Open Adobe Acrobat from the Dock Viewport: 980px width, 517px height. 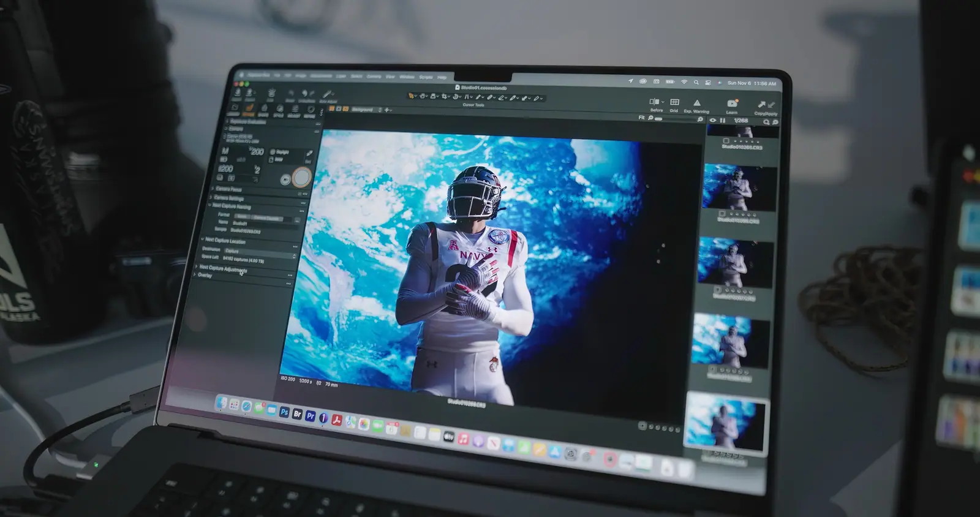pyautogui.click(x=336, y=420)
